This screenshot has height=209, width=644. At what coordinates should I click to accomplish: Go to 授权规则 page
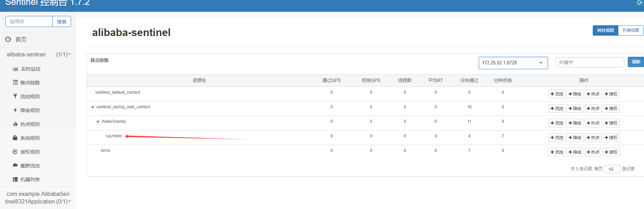pos(30,152)
